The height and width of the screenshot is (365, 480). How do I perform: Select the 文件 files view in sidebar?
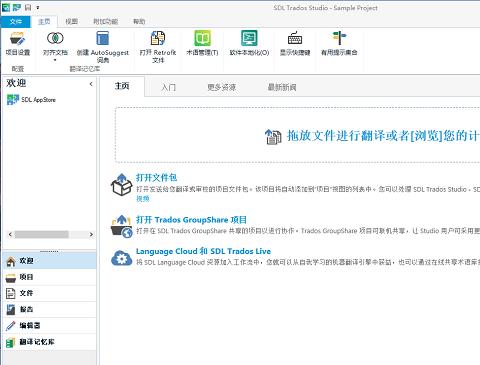click(49, 293)
